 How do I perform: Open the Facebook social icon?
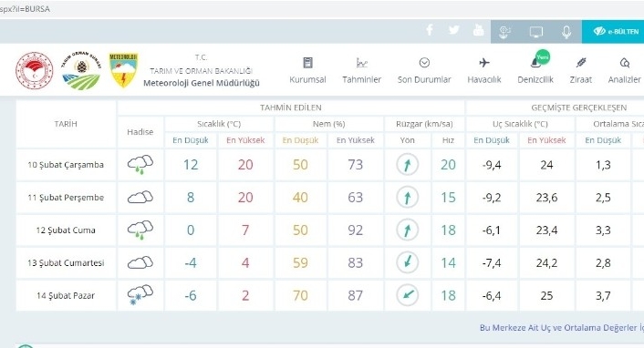point(430,30)
